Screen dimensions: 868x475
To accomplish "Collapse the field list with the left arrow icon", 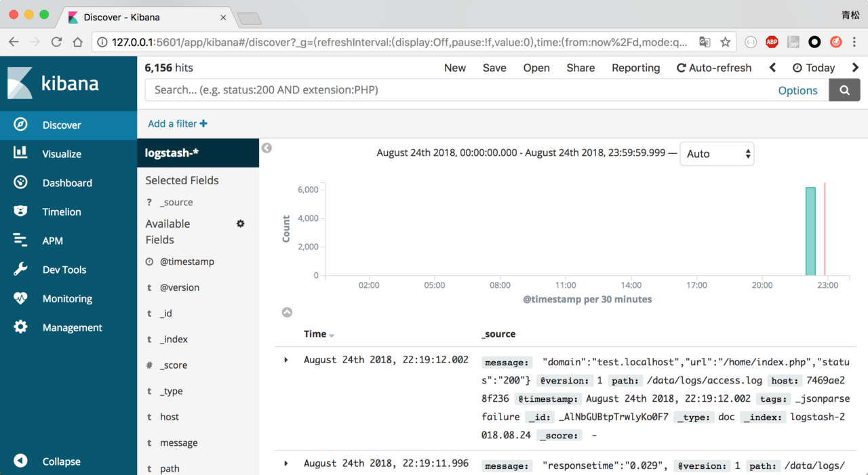I will 267,148.
